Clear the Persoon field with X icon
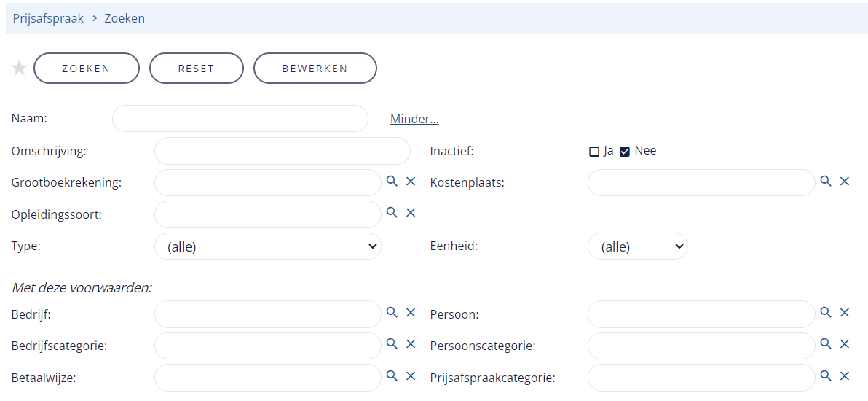Viewport: 868px width, 401px height. 845,313
